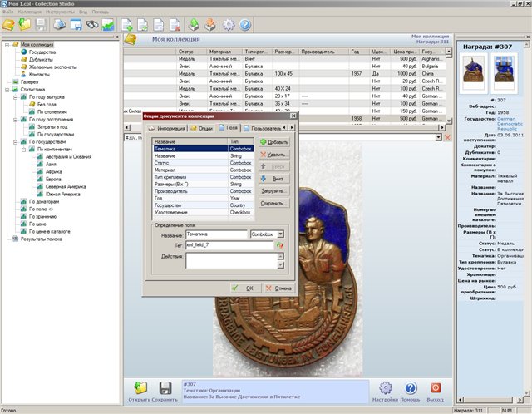Click the window-with-disk export icon in the toolbar
This screenshot has width=532, height=414.
coord(76,25)
